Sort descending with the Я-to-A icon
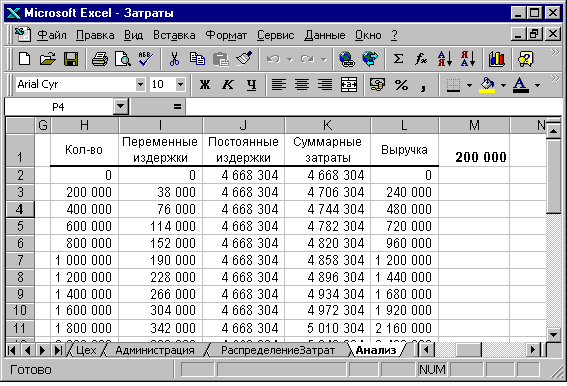Image resolution: width=567 pixels, height=386 pixels. point(468,59)
